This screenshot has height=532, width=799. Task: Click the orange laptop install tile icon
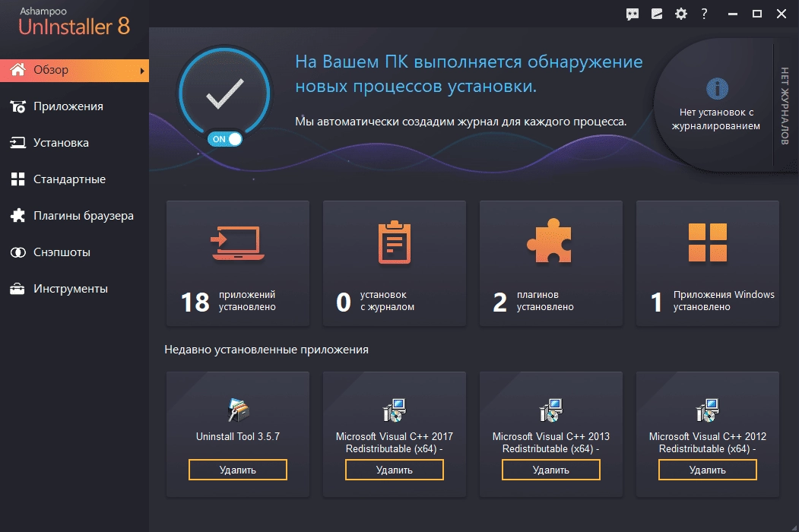click(237, 243)
